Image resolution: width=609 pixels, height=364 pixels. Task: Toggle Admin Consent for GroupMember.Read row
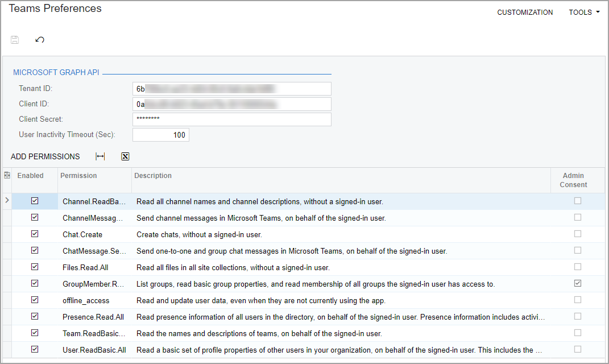click(x=578, y=283)
